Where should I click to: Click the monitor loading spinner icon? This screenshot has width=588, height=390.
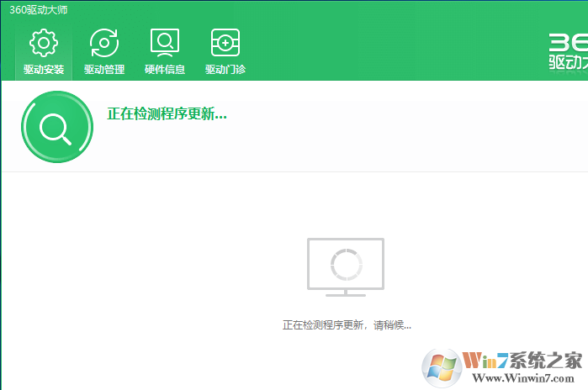pos(346,267)
